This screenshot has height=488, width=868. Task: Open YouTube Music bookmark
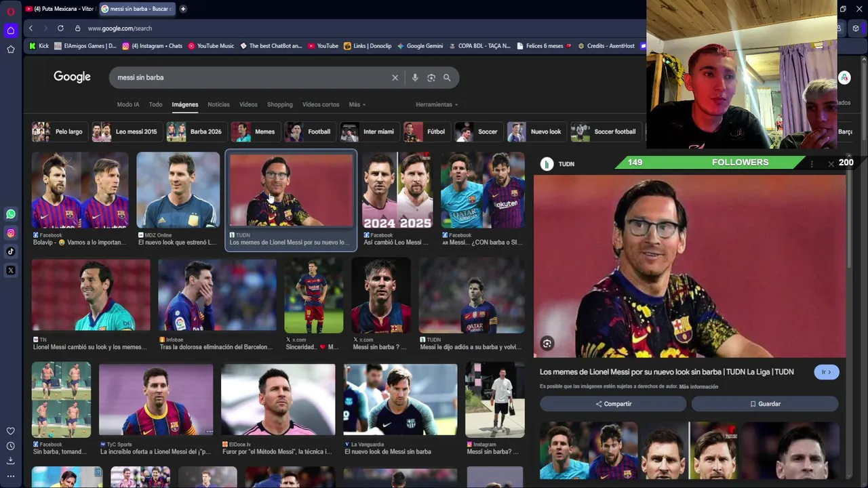point(211,46)
